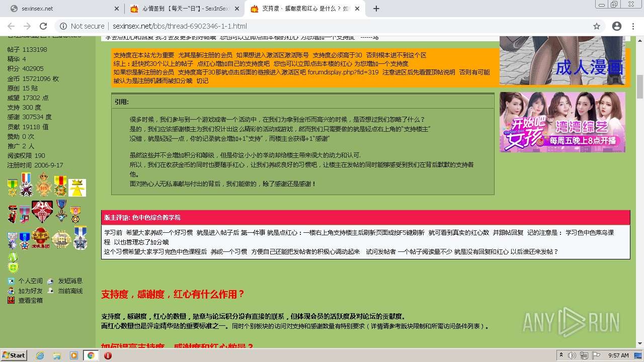Select the 支持度·感谢度和红心 tab

tap(305, 9)
